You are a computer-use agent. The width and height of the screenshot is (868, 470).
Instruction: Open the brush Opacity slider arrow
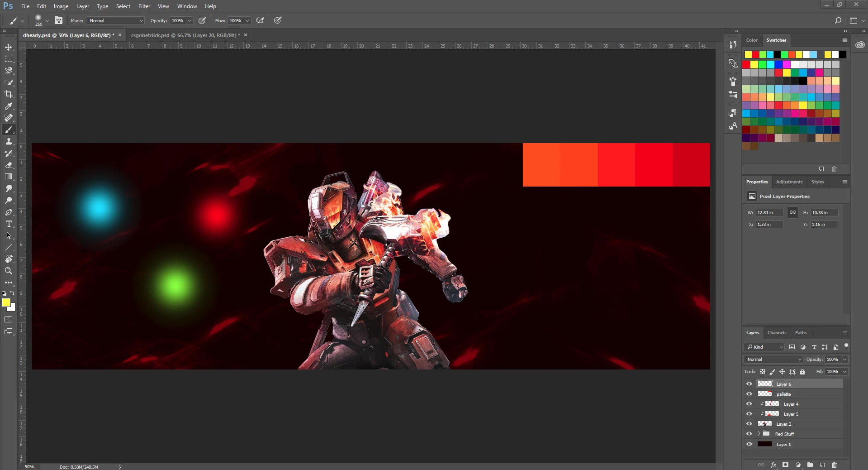(190, 20)
